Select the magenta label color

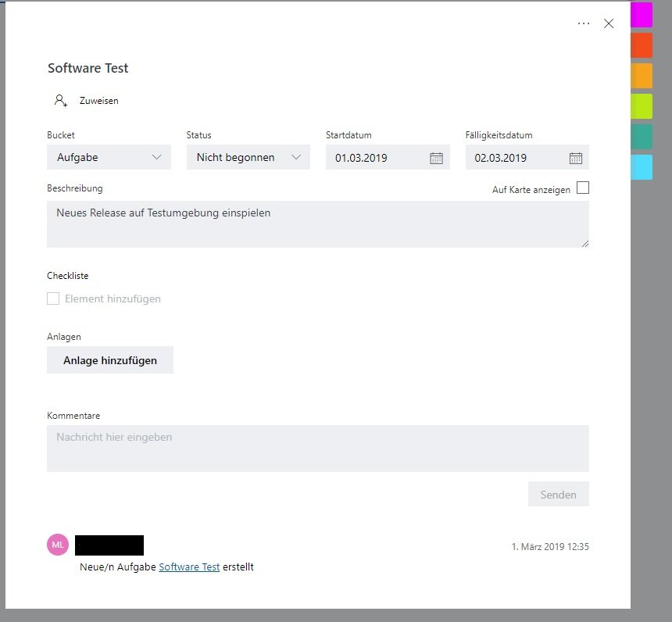(642, 15)
